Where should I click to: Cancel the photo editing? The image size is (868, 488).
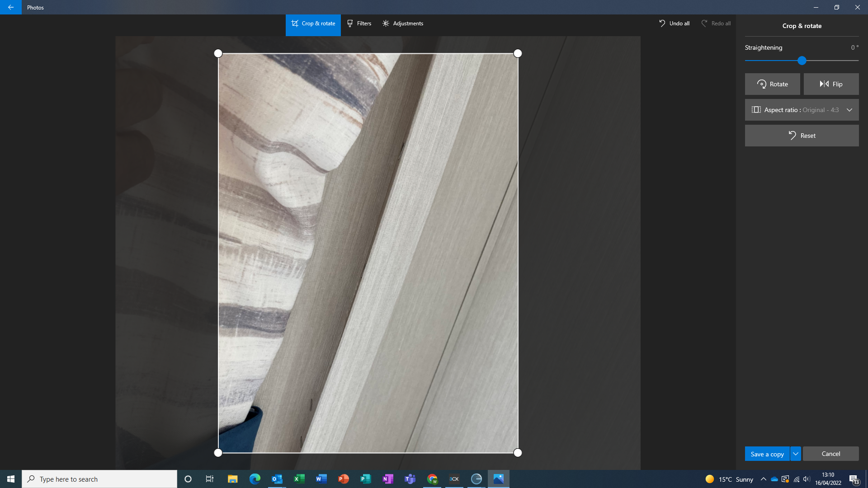[830, 454]
